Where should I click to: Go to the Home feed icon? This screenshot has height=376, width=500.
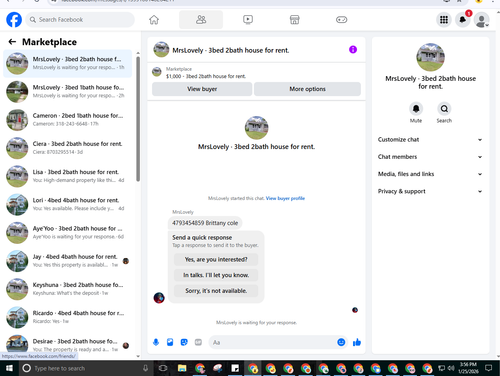coord(154,20)
